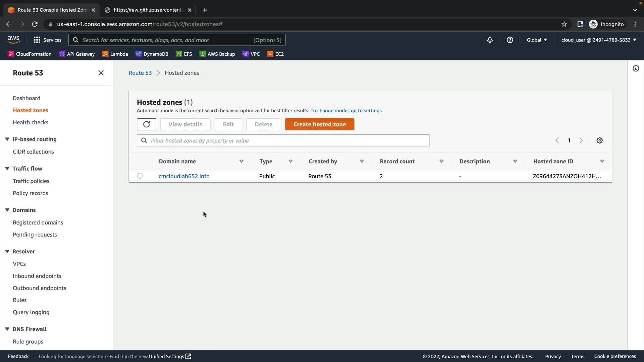Switch to the raw.githubusercontent browser tab
Viewport: 644px width, 362px height.
[x=148, y=10]
